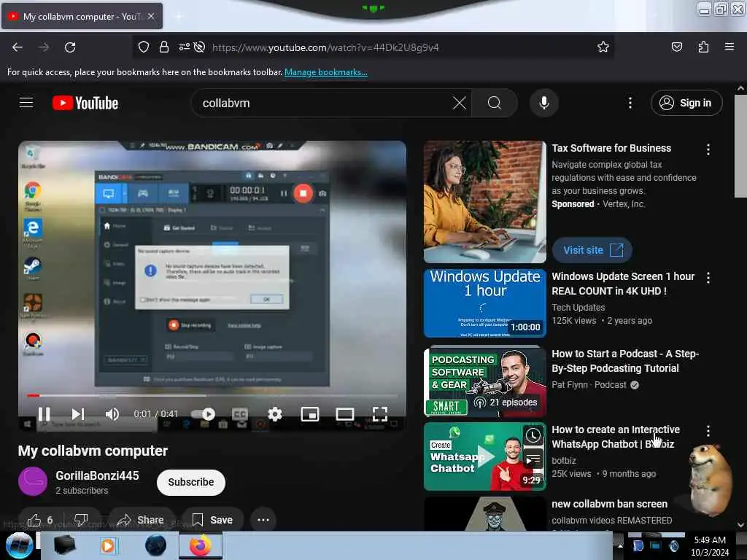
Task: Go to YouTube home logo
Action: (x=85, y=103)
